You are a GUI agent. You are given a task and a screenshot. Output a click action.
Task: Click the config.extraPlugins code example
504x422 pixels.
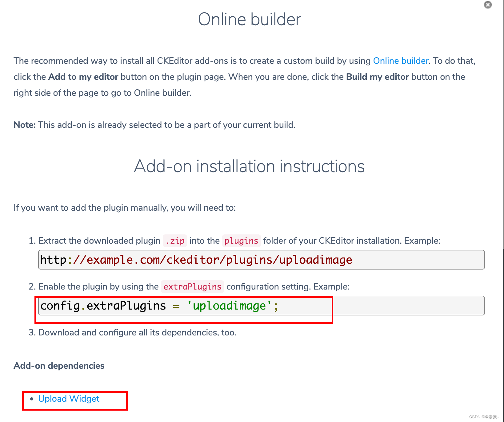(x=261, y=306)
